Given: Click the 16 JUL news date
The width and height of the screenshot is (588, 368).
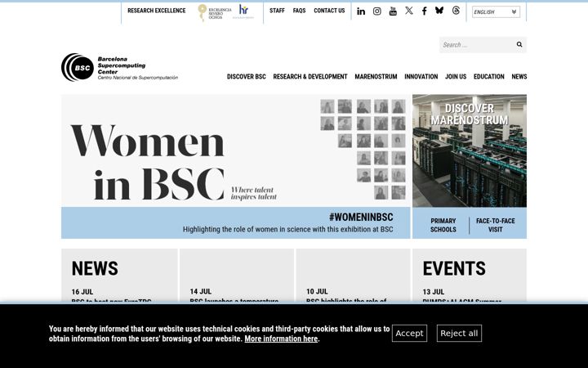Looking at the screenshot, I should (82, 292).
